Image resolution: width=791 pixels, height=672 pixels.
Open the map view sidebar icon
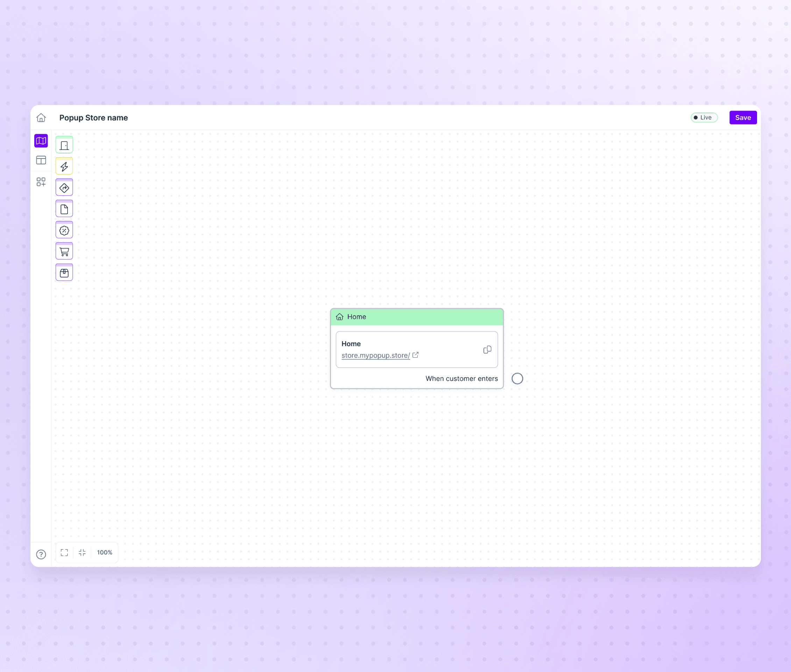(41, 141)
